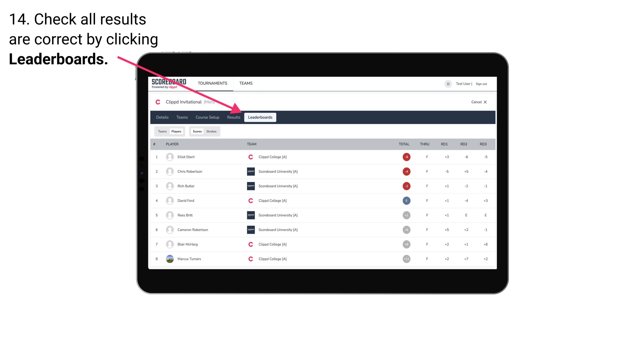Image resolution: width=644 pixels, height=346 pixels.
Task: Select the Strokes filter button
Action: tap(212, 131)
